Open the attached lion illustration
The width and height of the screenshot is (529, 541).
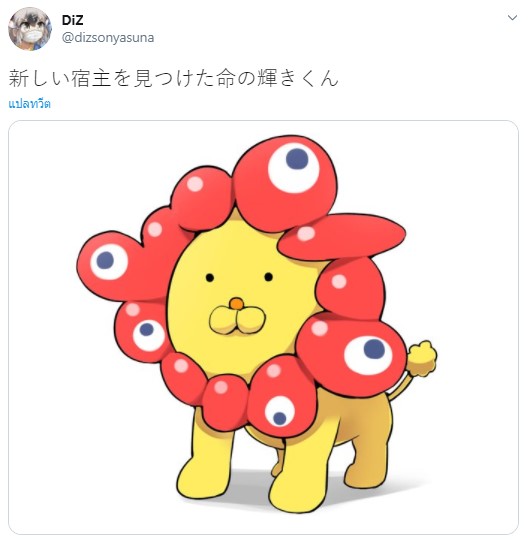263,327
